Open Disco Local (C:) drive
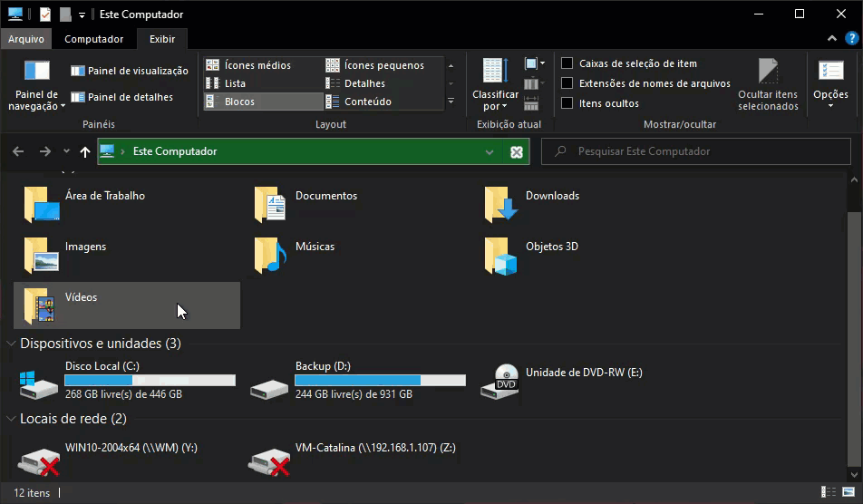The image size is (863, 504). tap(127, 380)
